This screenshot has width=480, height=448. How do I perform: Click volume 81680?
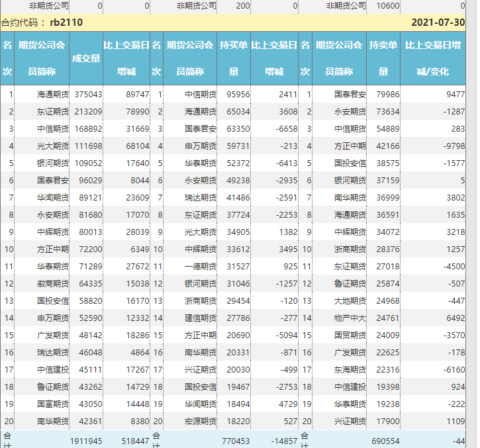(x=90, y=215)
